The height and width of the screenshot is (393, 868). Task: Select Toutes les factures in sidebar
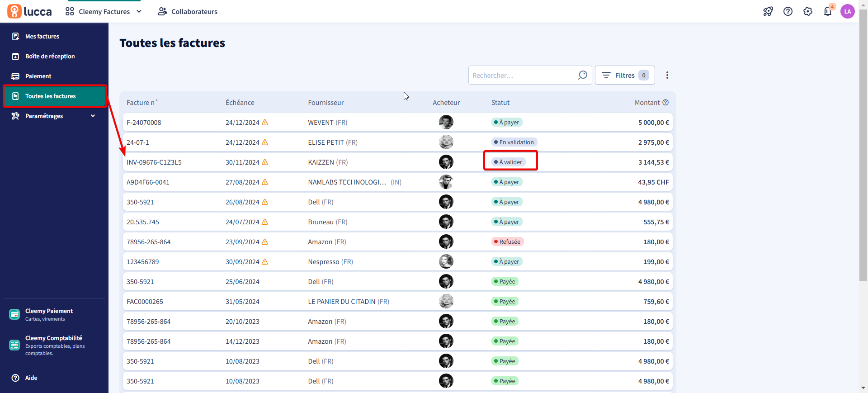point(54,96)
